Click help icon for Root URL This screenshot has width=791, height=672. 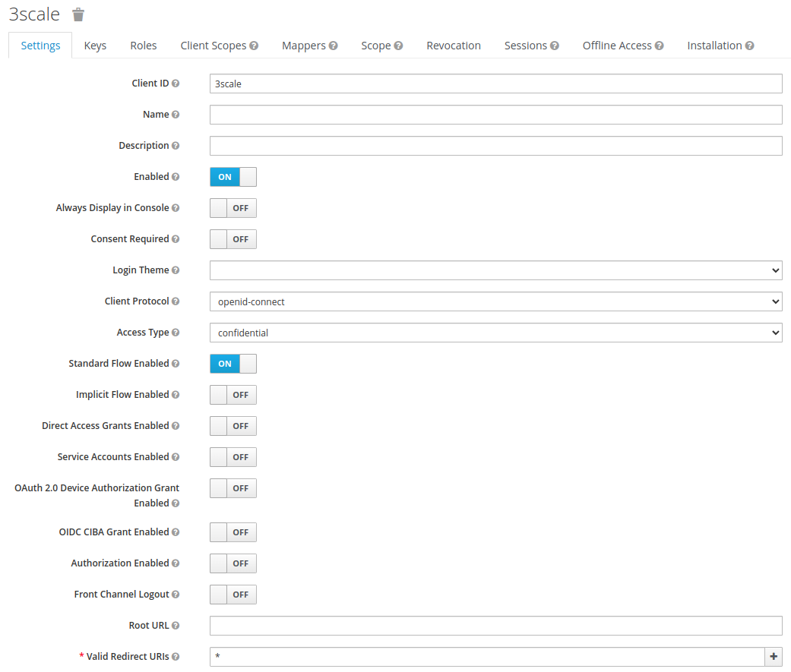(x=176, y=625)
